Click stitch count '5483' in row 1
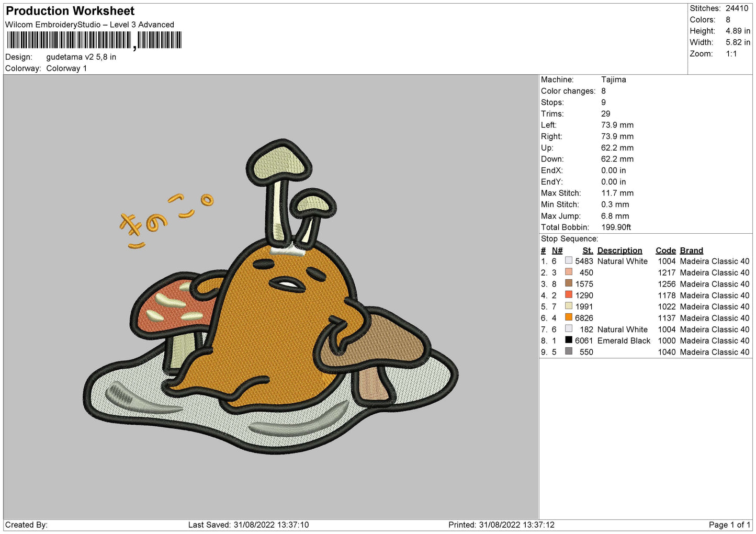Image resolution: width=756 pixels, height=534 pixels. [584, 262]
